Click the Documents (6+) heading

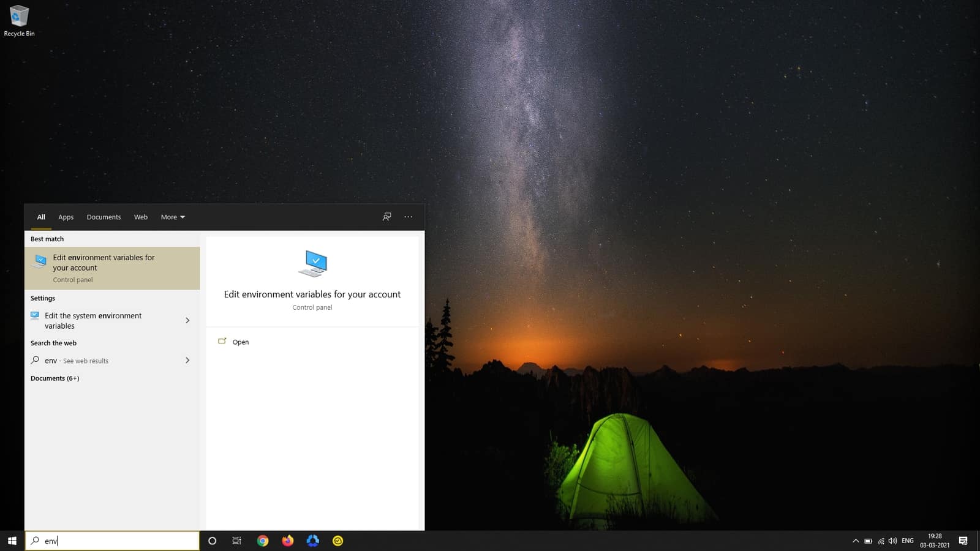(55, 378)
